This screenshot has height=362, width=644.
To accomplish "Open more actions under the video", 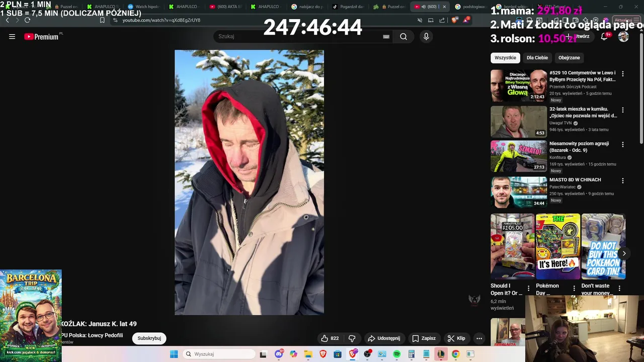I will click(x=479, y=338).
